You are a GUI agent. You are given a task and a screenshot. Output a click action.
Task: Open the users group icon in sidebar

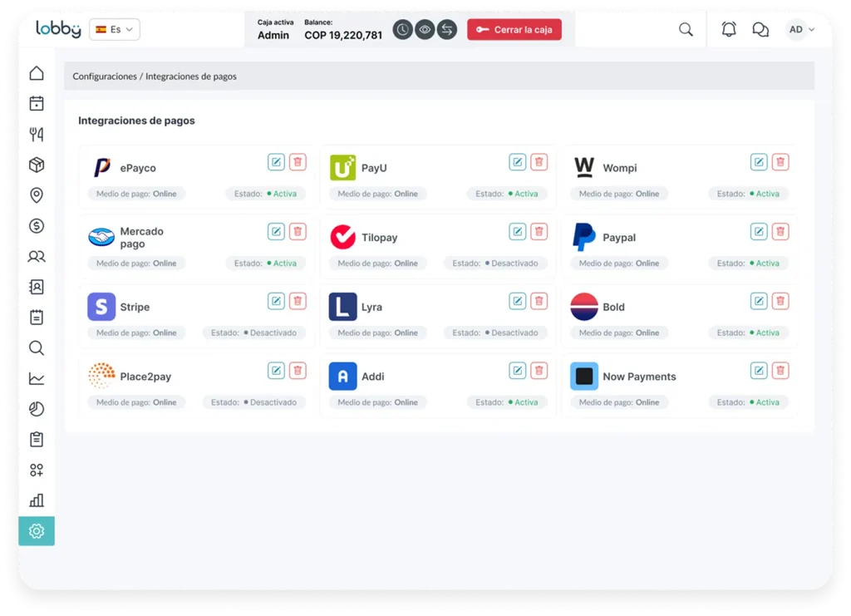point(37,256)
